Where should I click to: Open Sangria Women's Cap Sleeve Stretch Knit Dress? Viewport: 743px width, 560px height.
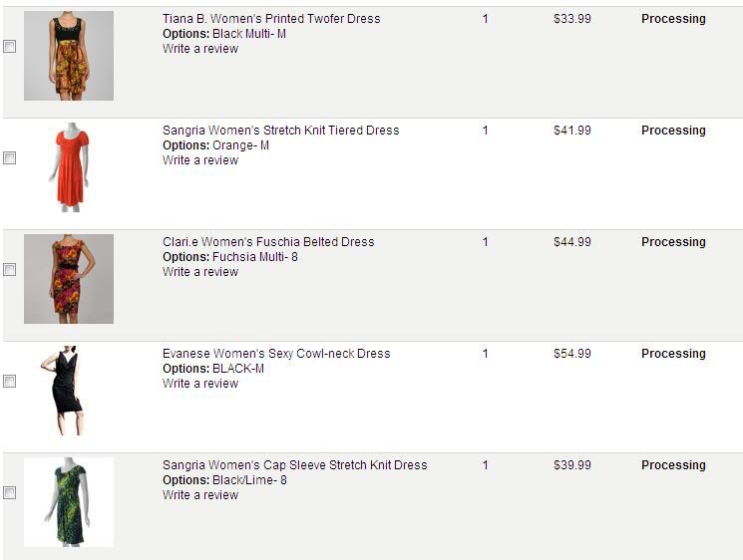(294, 465)
